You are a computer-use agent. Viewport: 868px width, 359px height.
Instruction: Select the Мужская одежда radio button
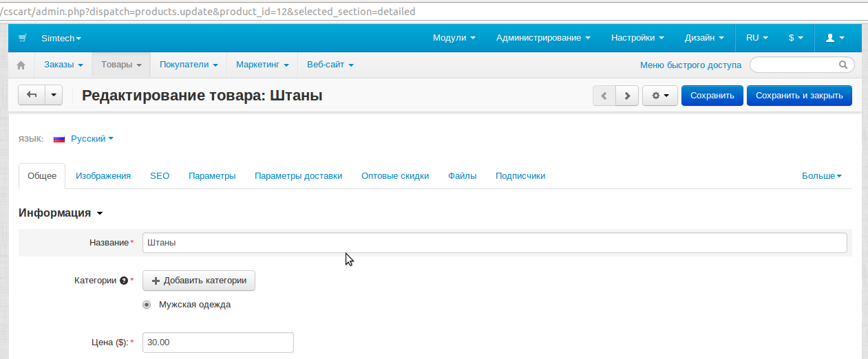(x=147, y=305)
